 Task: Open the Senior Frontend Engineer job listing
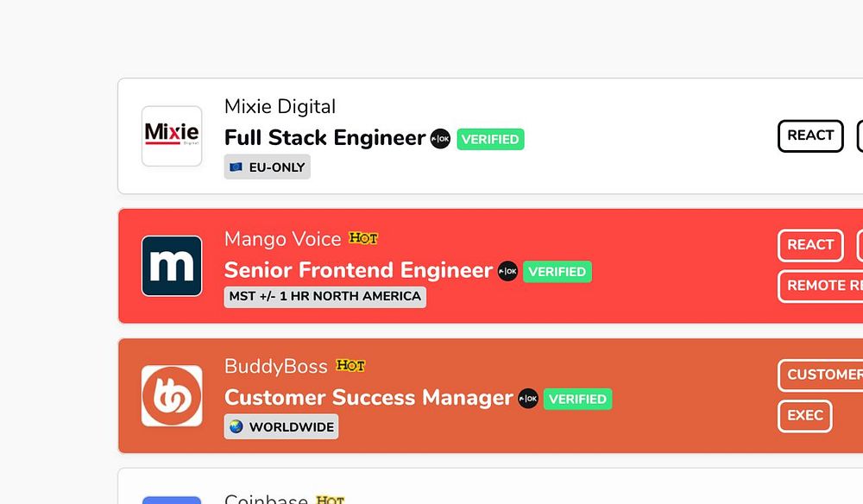pyautogui.click(x=358, y=270)
